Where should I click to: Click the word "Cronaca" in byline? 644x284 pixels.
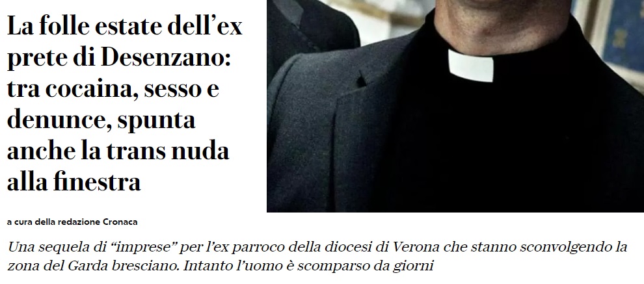click(120, 222)
